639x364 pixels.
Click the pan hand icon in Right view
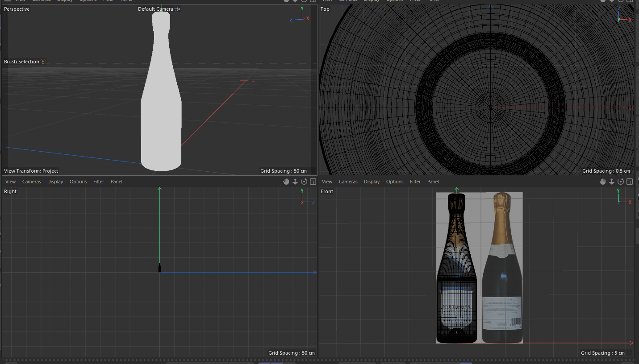click(x=286, y=182)
